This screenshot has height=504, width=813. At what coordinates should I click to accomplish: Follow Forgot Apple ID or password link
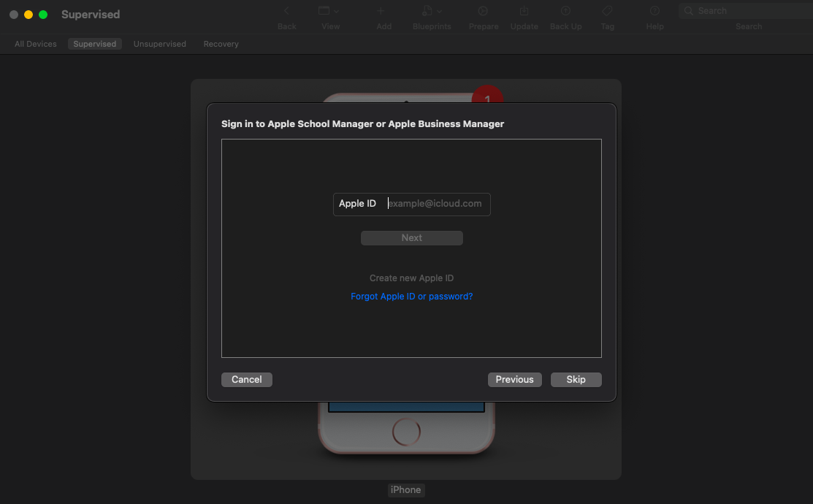click(412, 297)
